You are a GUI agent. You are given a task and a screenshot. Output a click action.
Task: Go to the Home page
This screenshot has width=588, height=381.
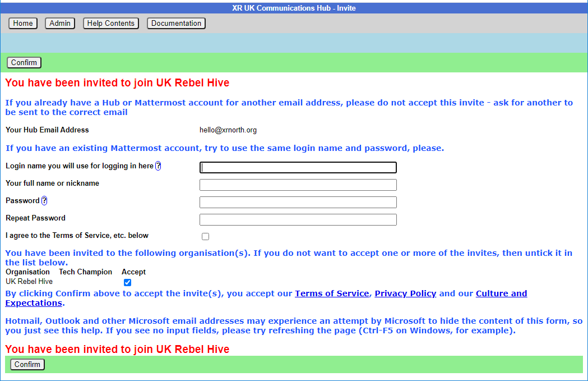point(23,23)
